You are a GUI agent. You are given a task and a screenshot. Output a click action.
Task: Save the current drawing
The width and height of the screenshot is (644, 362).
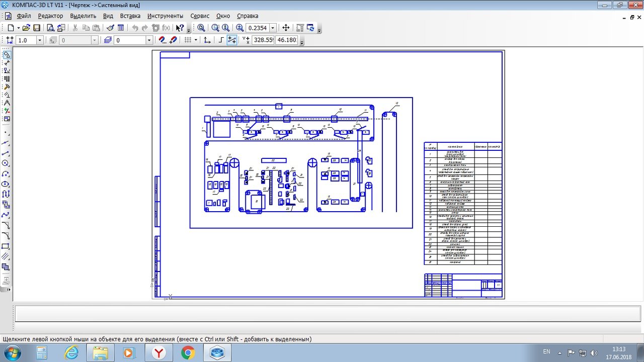click(37, 28)
